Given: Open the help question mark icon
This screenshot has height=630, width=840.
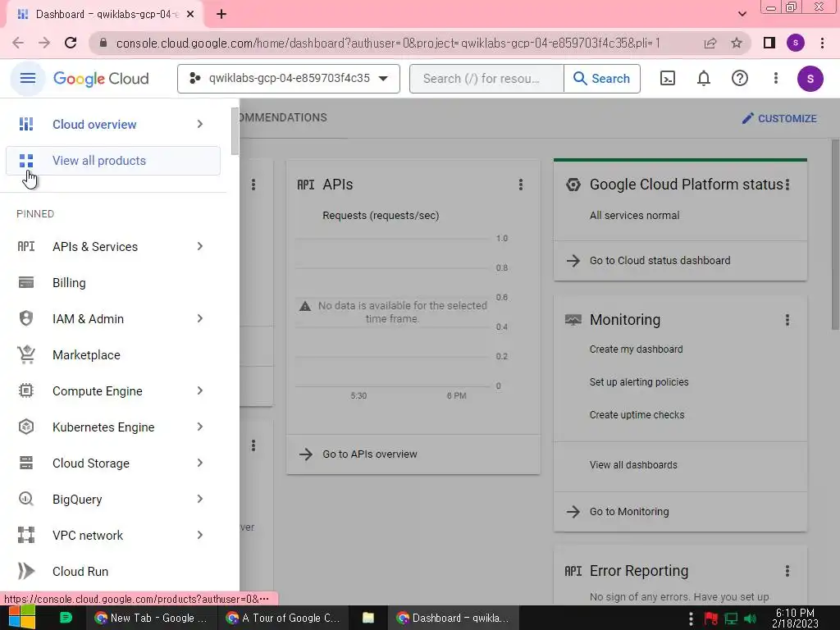Looking at the screenshot, I should (x=739, y=79).
